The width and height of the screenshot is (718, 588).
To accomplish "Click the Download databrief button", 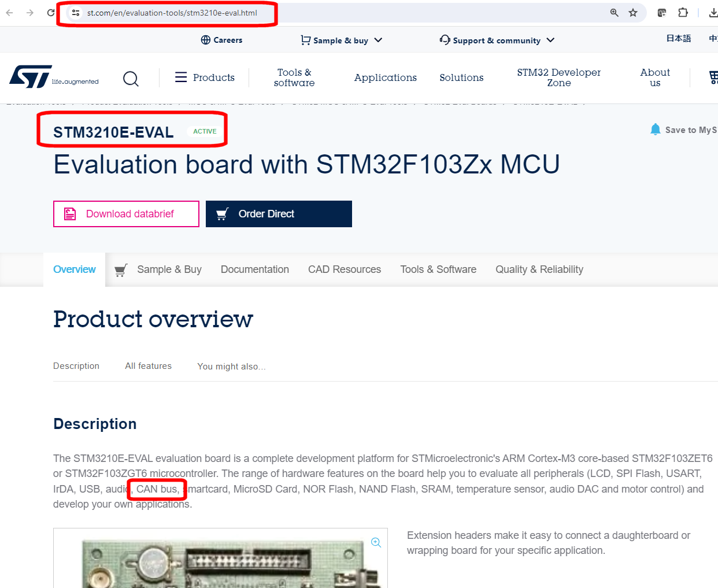I will (126, 213).
